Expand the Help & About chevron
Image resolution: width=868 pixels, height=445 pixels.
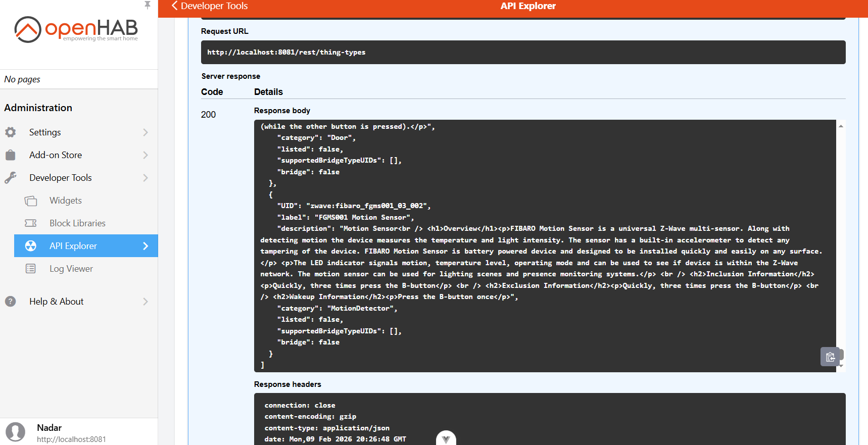(x=146, y=302)
